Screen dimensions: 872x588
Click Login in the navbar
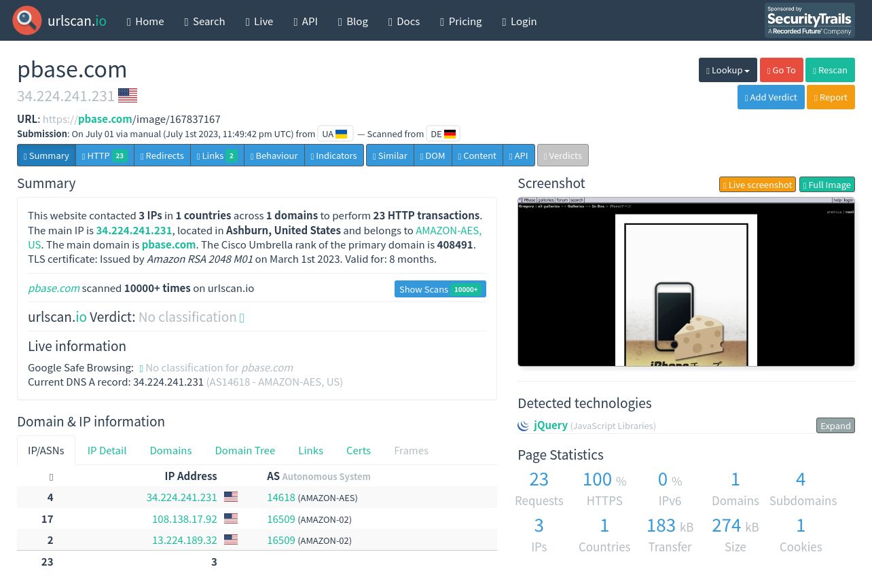point(520,21)
